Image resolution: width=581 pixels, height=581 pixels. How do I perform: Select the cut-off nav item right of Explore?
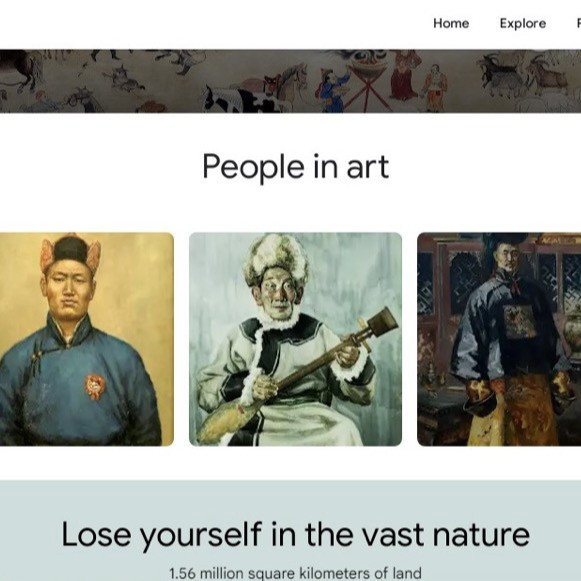click(x=578, y=23)
